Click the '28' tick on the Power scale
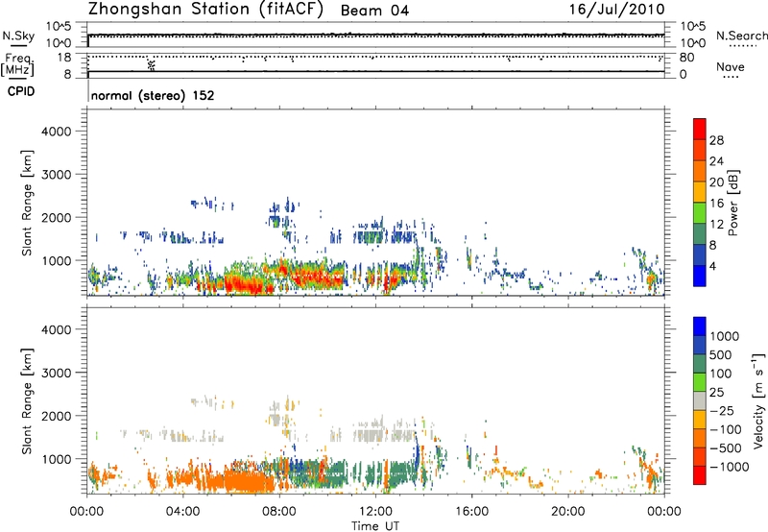 coord(716,140)
